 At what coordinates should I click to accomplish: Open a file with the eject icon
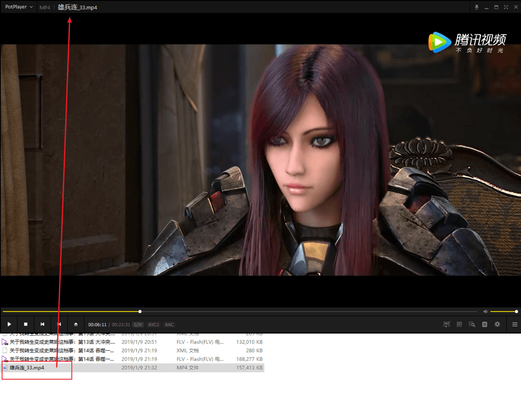(x=76, y=324)
